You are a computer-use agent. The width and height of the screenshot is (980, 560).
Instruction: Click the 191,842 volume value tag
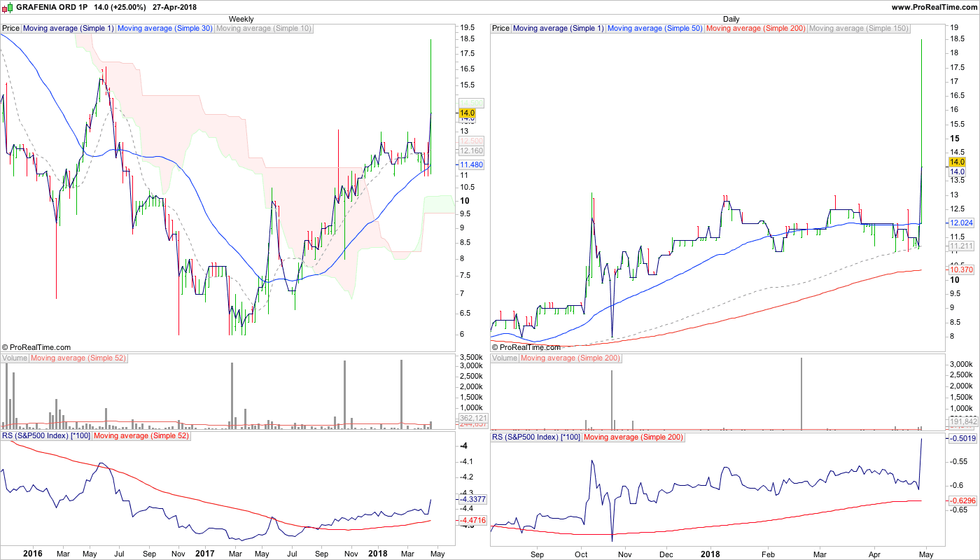click(962, 421)
